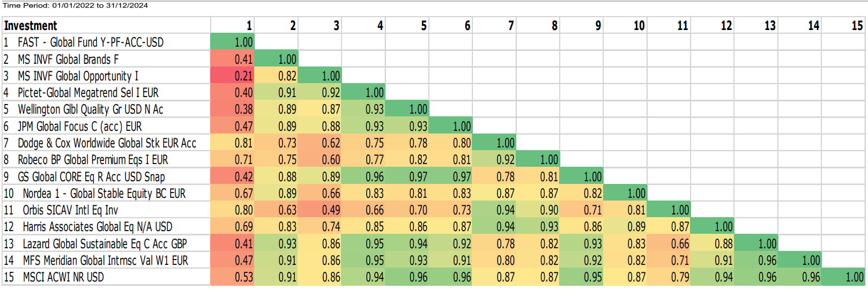Screen dimensions: 868x289
Task: Click the MS INVF Global Brands F label
Action: [68, 60]
